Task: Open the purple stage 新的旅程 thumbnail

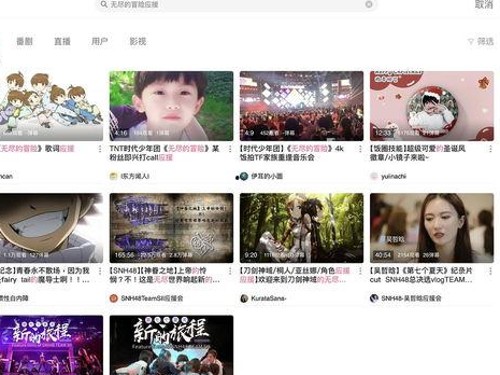Action: tap(51, 345)
